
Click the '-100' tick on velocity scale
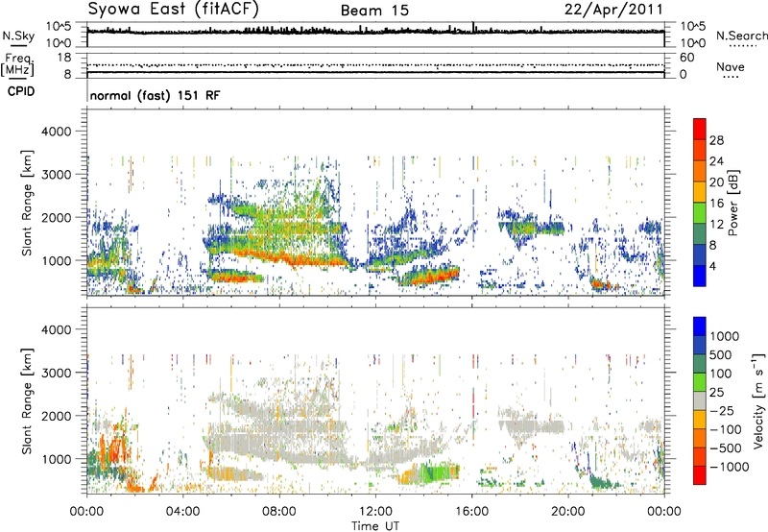(726, 429)
